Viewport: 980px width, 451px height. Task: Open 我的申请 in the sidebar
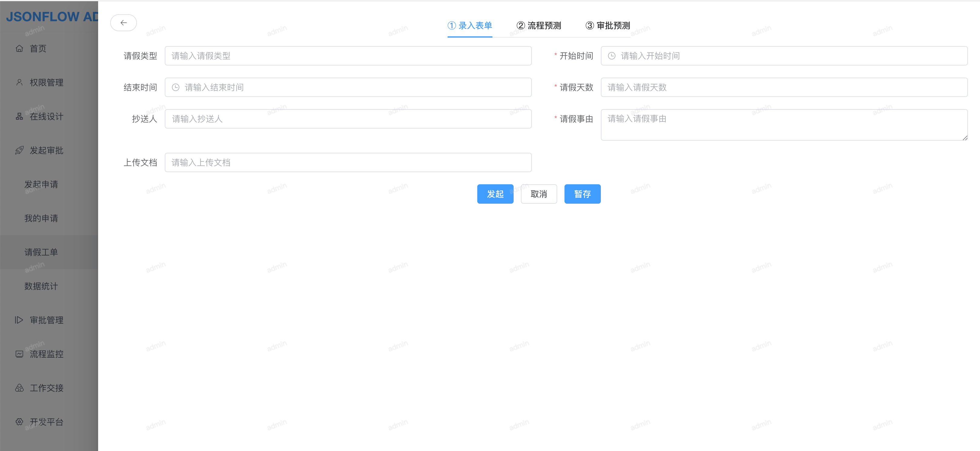point(41,219)
